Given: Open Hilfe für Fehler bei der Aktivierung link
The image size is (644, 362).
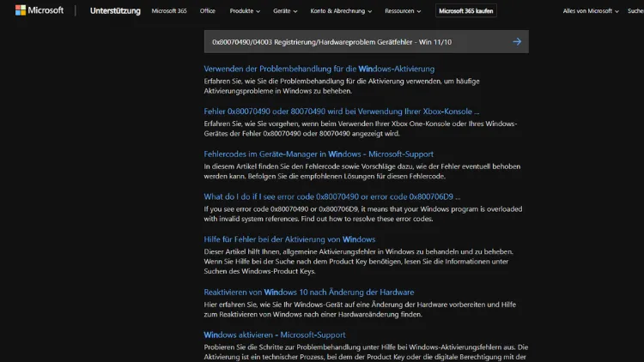Looking at the screenshot, I should (289, 239).
